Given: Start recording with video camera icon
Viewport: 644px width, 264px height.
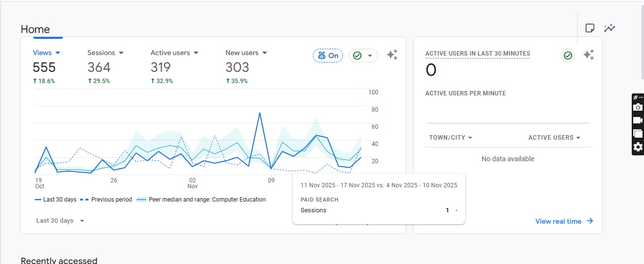Looking at the screenshot, I should click(638, 120).
